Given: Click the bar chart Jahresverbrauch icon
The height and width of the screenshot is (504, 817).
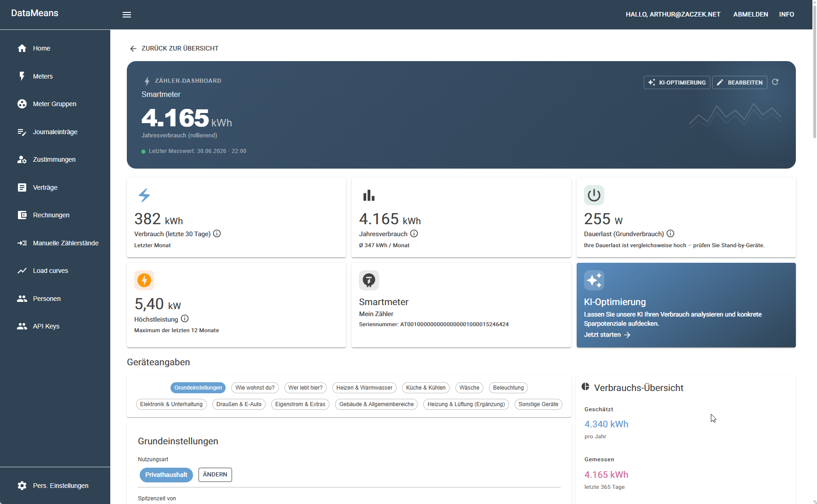Looking at the screenshot, I should tap(369, 195).
